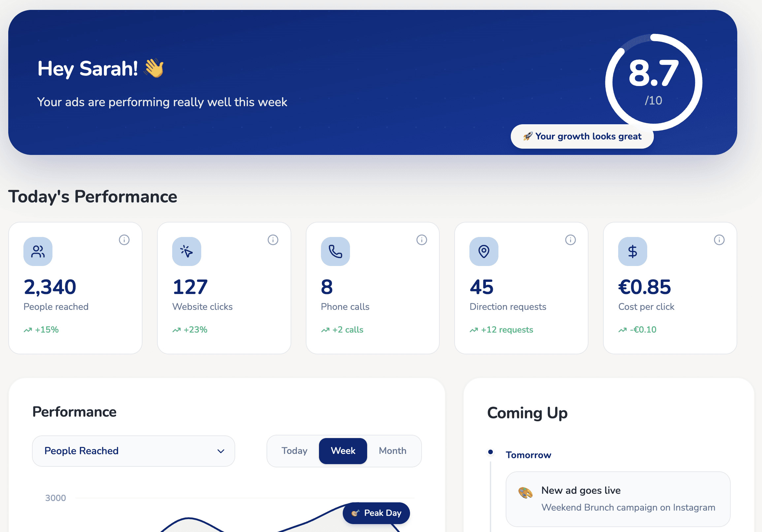762x532 pixels.
Task: Click the info icon on Phone calls card
Action: 422,240
